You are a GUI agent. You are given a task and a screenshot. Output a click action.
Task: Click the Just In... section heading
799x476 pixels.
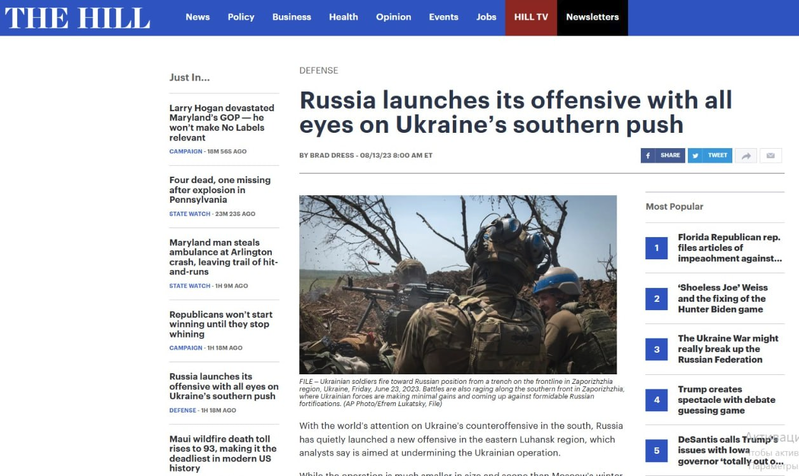190,77
